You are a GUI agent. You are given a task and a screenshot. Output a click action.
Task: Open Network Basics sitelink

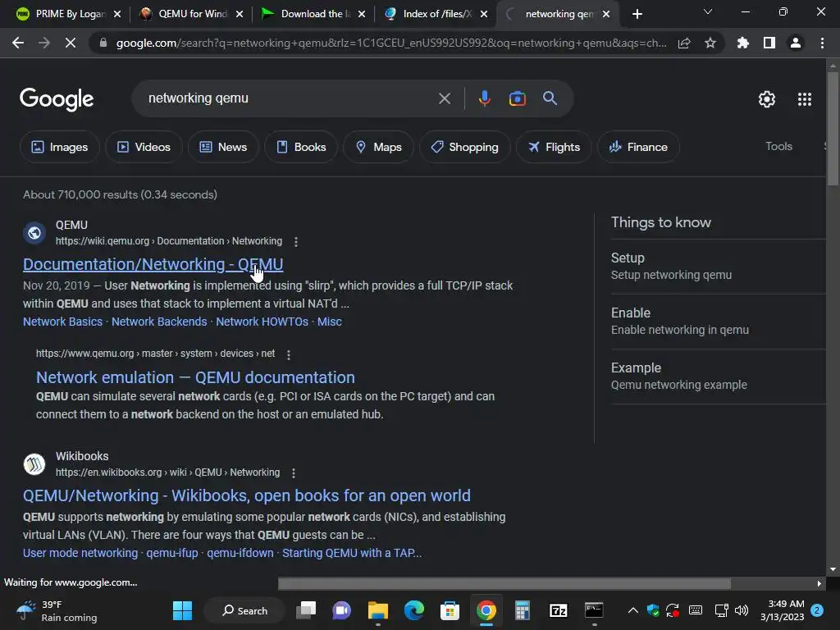pos(62,322)
